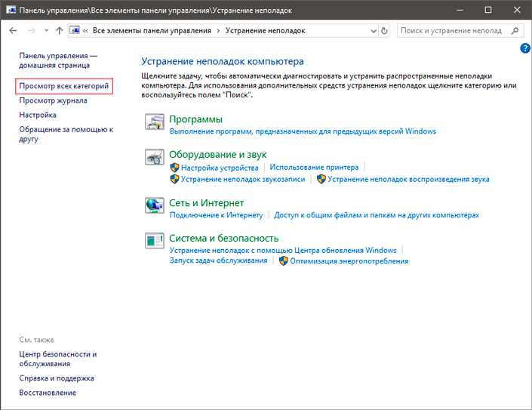The width and height of the screenshot is (532, 410).
Task: Click shield icon beside 'Оптимизация энергопотребления'
Action: [x=283, y=260]
